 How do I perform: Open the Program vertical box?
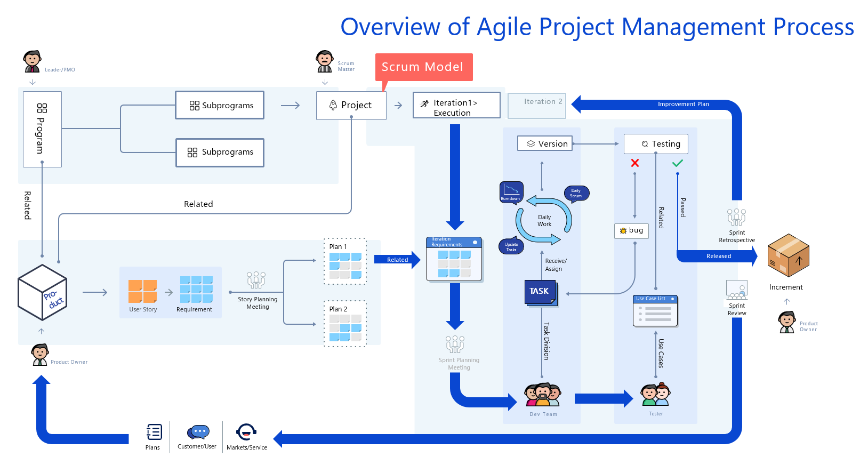[x=42, y=129]
